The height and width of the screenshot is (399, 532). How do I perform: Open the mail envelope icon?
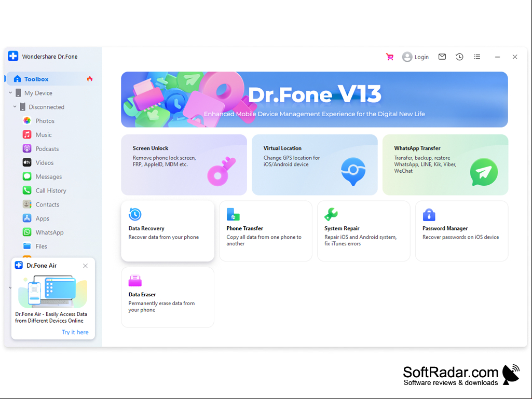[442, 57]
